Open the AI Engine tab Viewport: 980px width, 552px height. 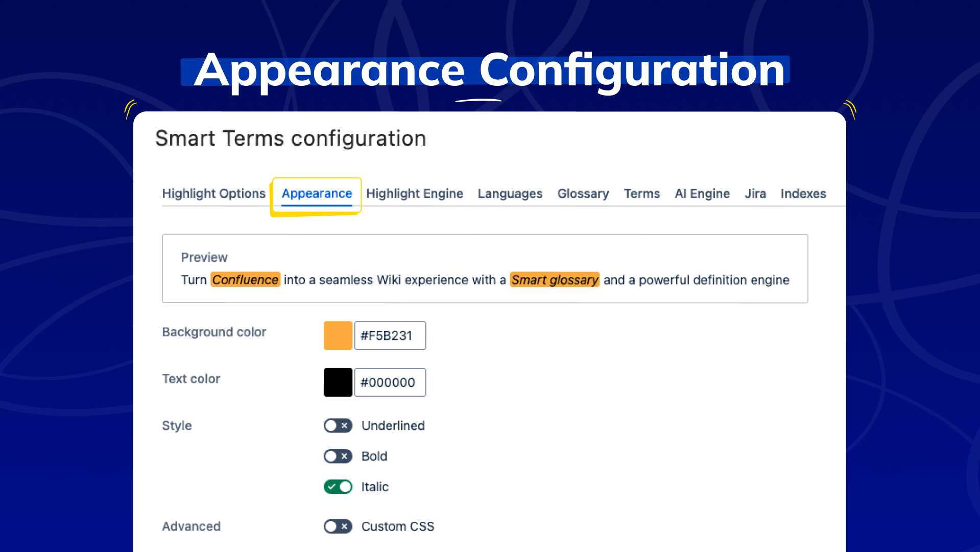coord(702,194)
